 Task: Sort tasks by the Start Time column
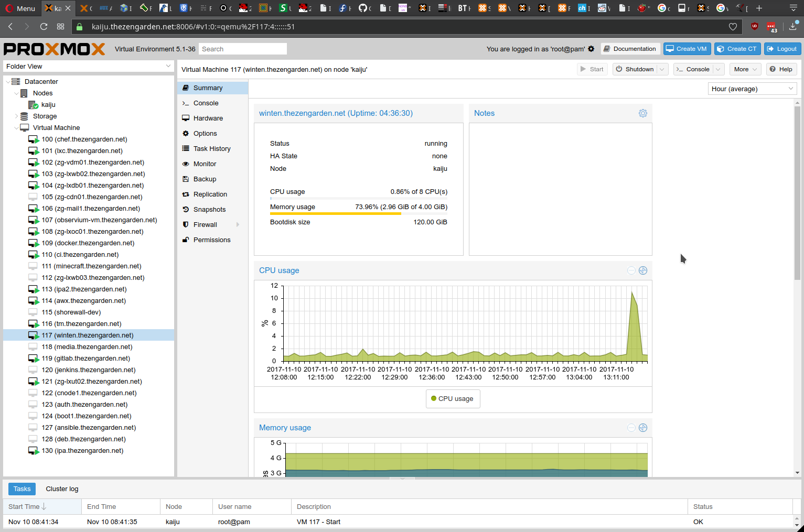click(x=42, y=507)
